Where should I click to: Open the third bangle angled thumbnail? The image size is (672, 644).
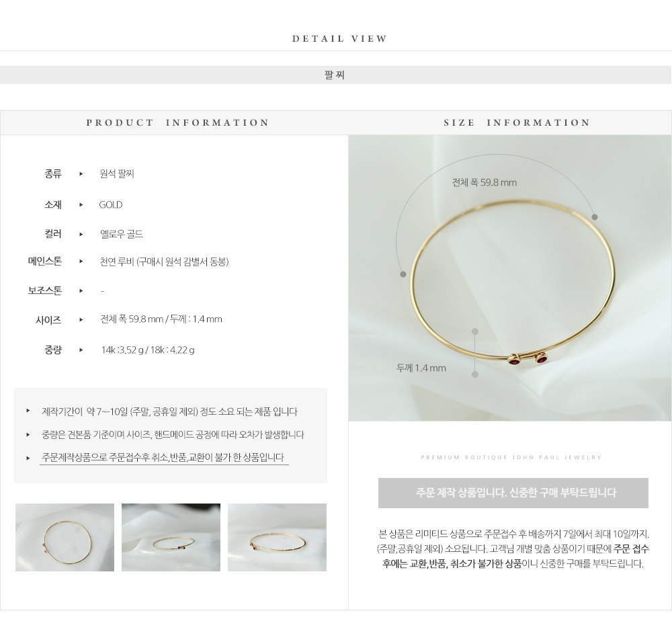tap(278, 537)
